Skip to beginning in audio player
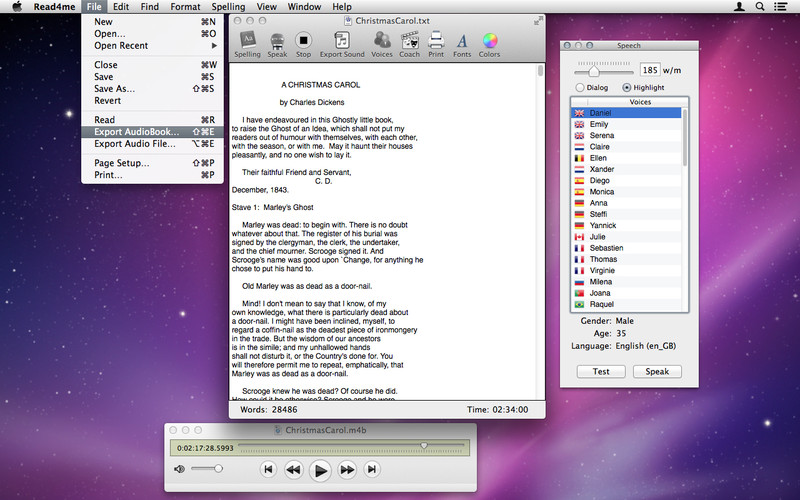Image resolution: width=800 pixels, height=500 pixels. click(x=268, y=469)
